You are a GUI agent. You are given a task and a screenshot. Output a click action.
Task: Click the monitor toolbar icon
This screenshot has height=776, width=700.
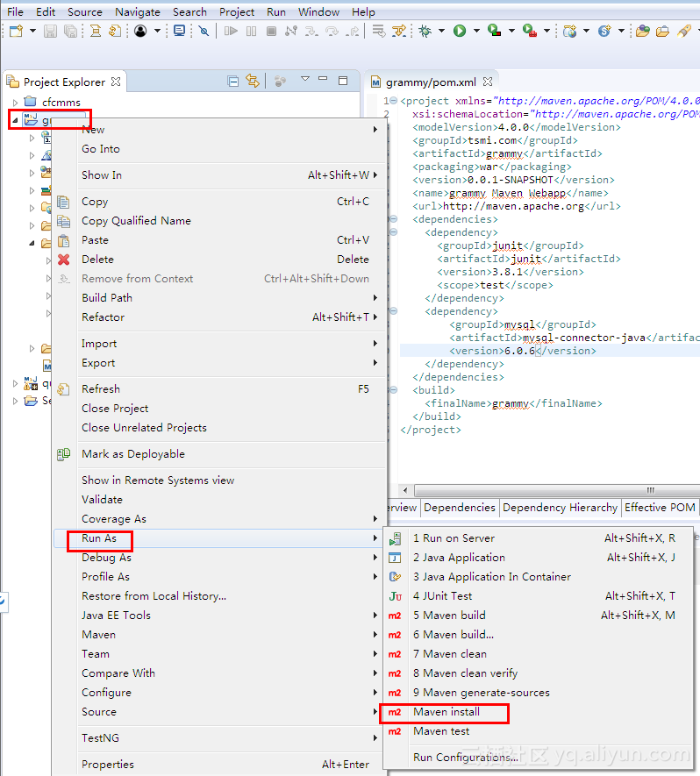(x=179, y=32)
